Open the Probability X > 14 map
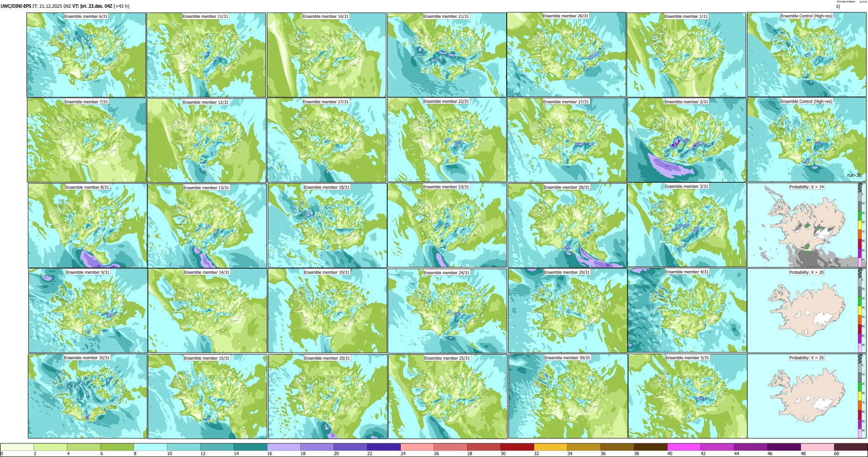The width and height of the screenshot is (868, 457). coord(806,225)
